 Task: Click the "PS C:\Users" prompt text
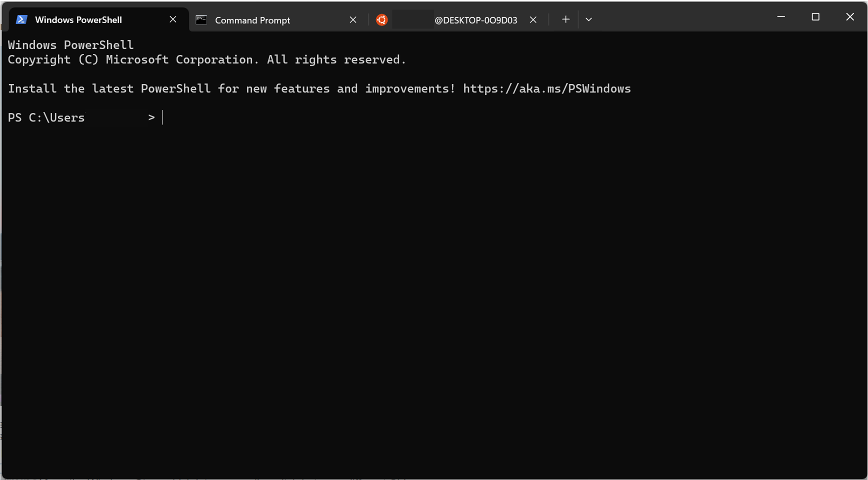pyautogui.click(x=46, y=118)
